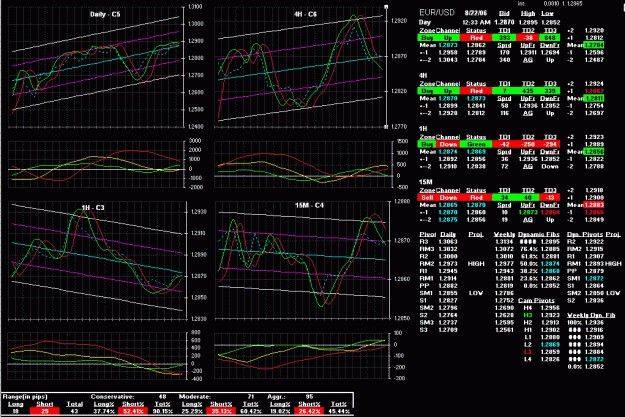Image resolution: width=625 pixels, height=417 pixels.
Task: Select 1H TD1 value -42
Action: pos(504,144)
